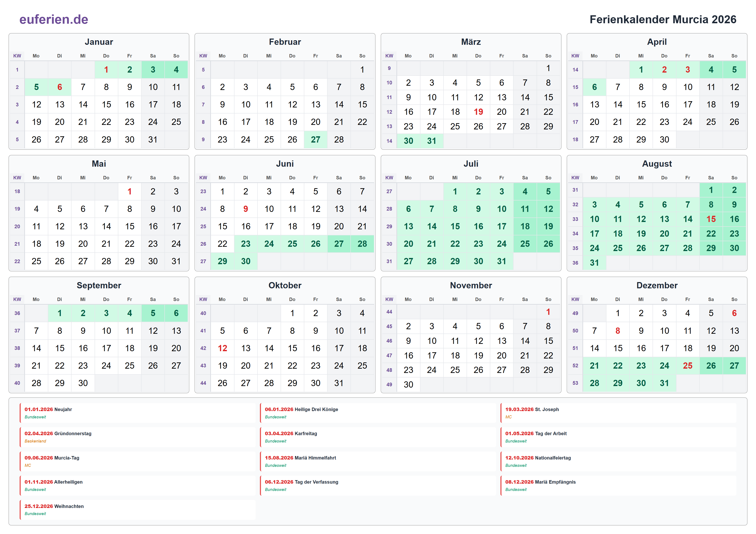Select December 25 red holiday date
This screenshot has height=534, width=756.
[x=687, y=366]
